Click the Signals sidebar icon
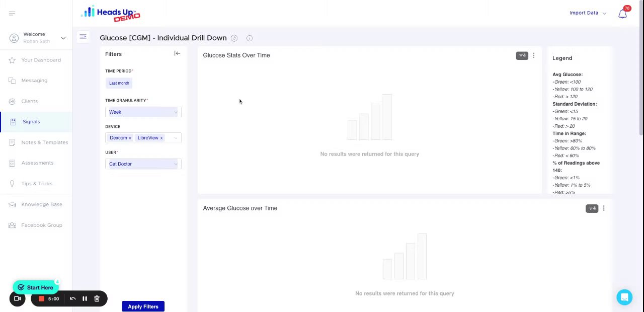Image resolution: width=644 pixels, height=312 pixels. pyautogui.click(x=13, y=122)
